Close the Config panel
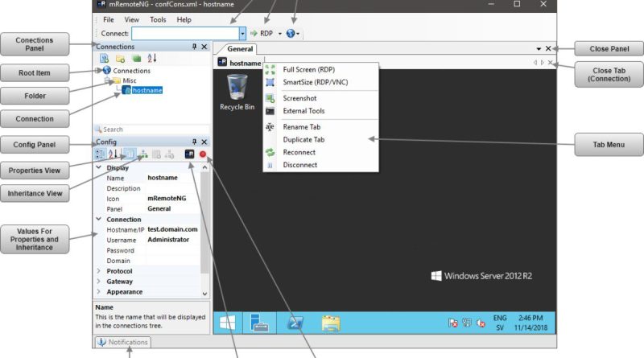 pos(204,142)
